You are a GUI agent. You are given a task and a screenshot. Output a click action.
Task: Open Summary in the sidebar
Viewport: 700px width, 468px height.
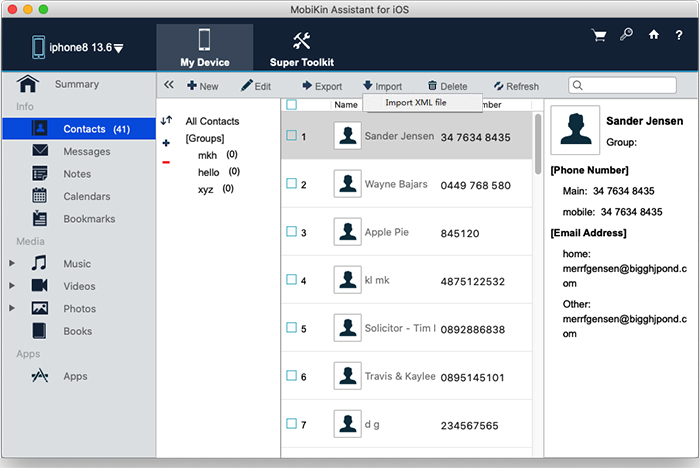click(x=77, y=84)
